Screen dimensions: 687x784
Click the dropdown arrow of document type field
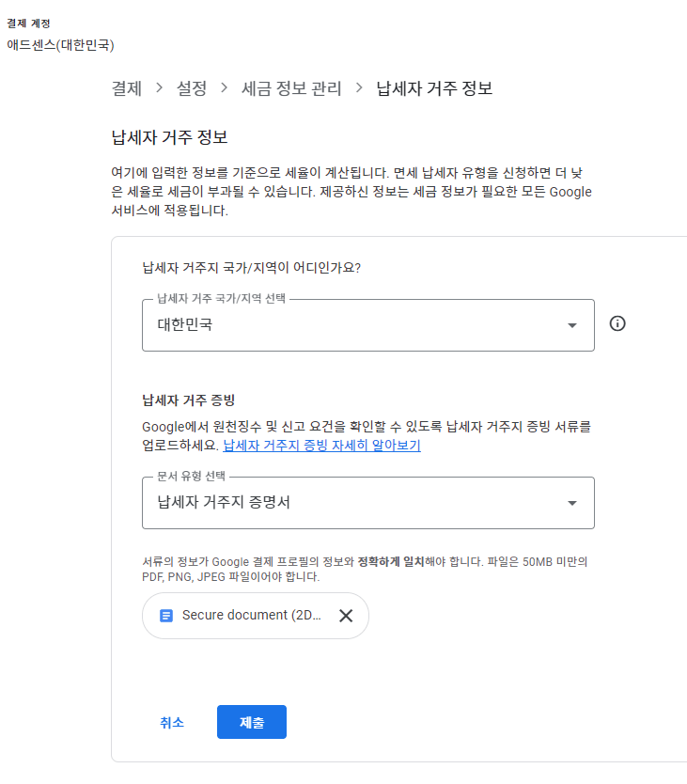[572, 503]
